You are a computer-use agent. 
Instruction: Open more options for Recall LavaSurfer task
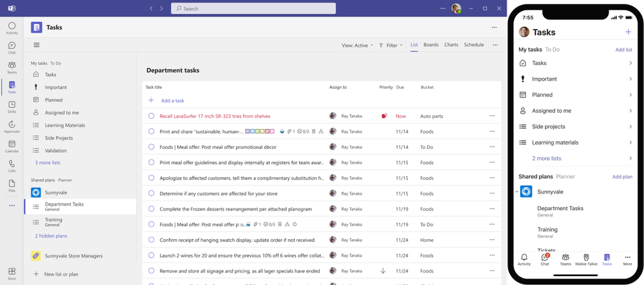[x=492, y=116]
